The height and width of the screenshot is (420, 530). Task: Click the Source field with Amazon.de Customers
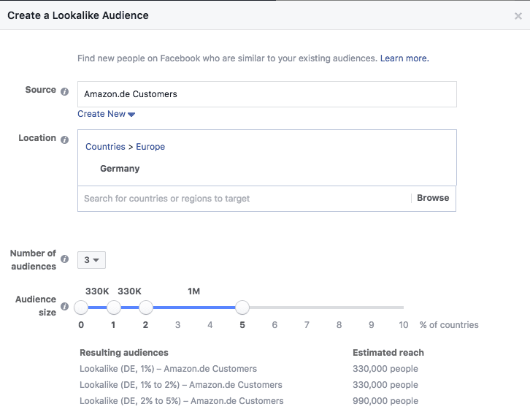tap(266, 94)
